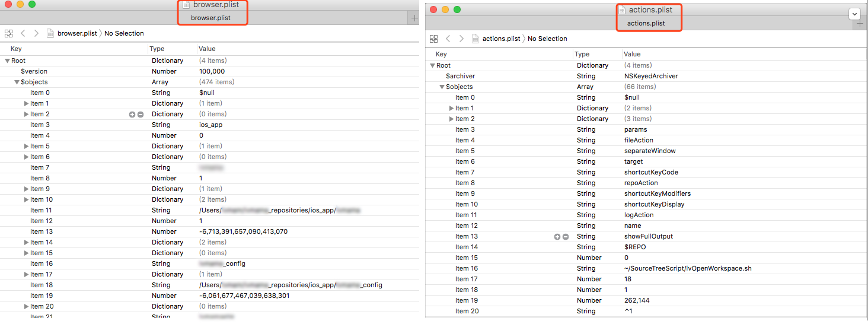Click forward arrow in browser.plist editor
Image resolution: width=868 pixels, height=327 pixels.
click(x=37, y=33)
